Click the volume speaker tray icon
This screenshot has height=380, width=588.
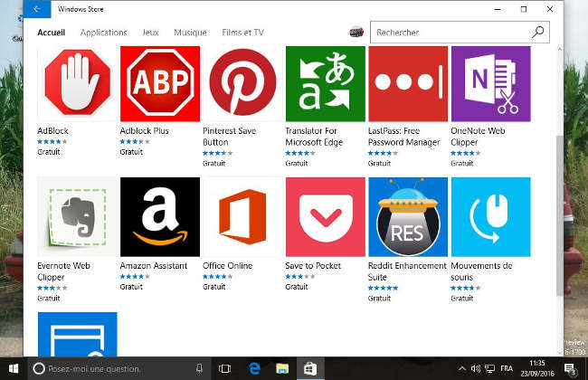point(476,369)
